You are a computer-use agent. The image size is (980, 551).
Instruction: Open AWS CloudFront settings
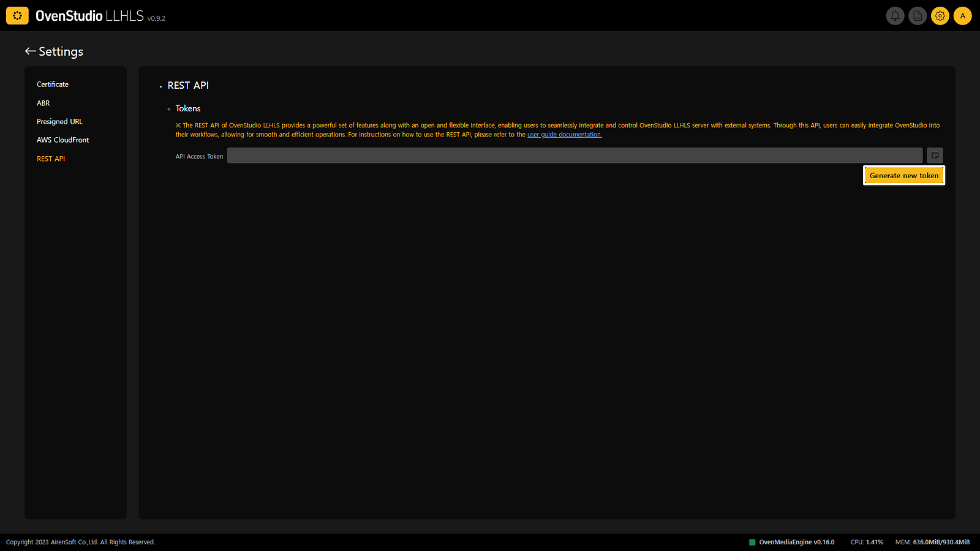62,140
